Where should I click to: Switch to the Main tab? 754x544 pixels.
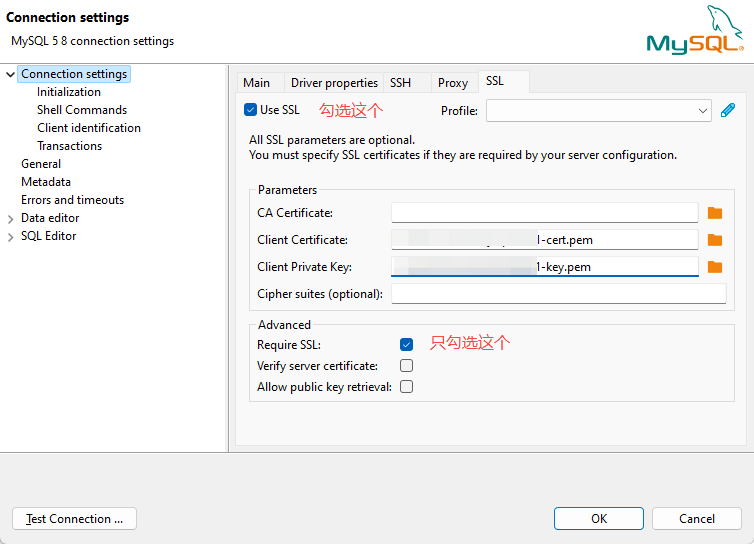(x=257, y=83)
